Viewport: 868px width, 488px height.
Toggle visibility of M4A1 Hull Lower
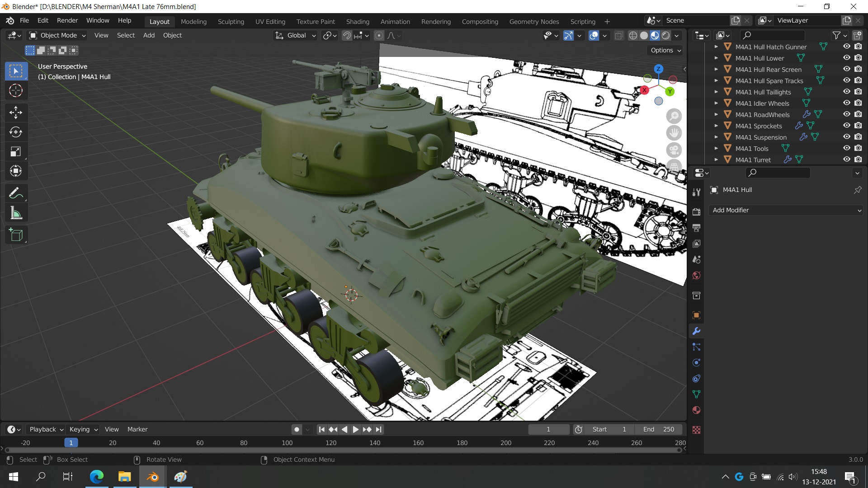point(847,58)
